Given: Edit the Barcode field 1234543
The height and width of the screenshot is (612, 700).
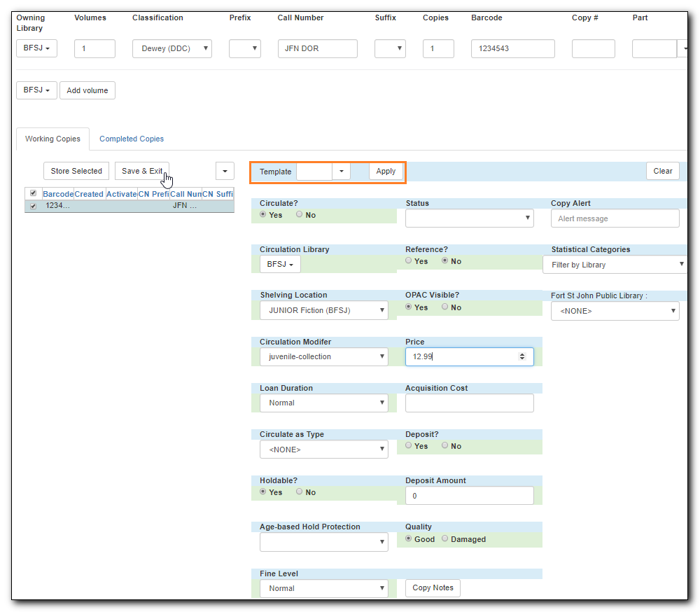Looking at the screenshot, I should [513, 49].
